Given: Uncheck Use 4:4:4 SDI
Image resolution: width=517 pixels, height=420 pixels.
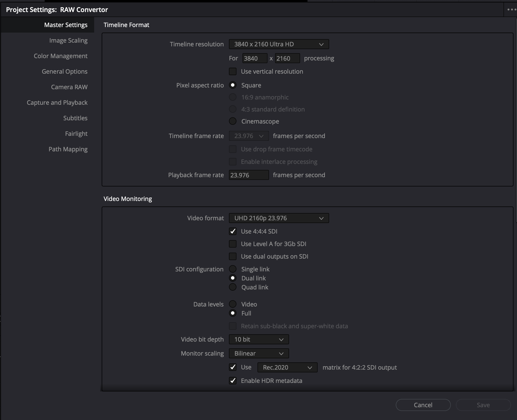Looking at the screenshot, I should (233, 231).
